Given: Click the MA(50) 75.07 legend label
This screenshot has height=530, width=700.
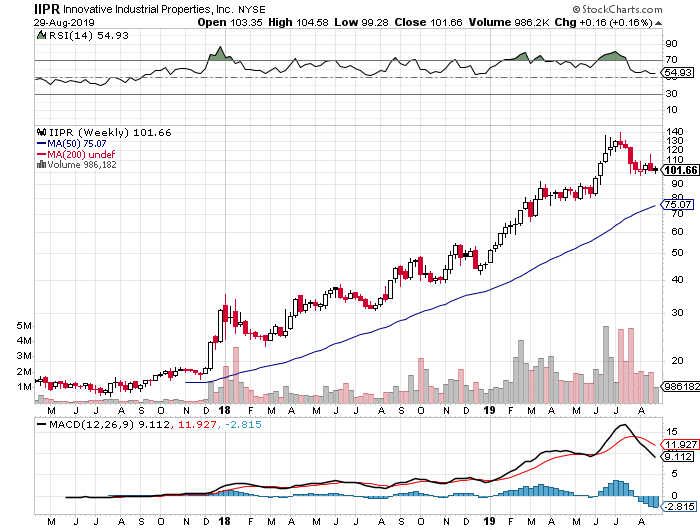Looking at the screenshot, I should pyautogui.click(x=77, y=143).
